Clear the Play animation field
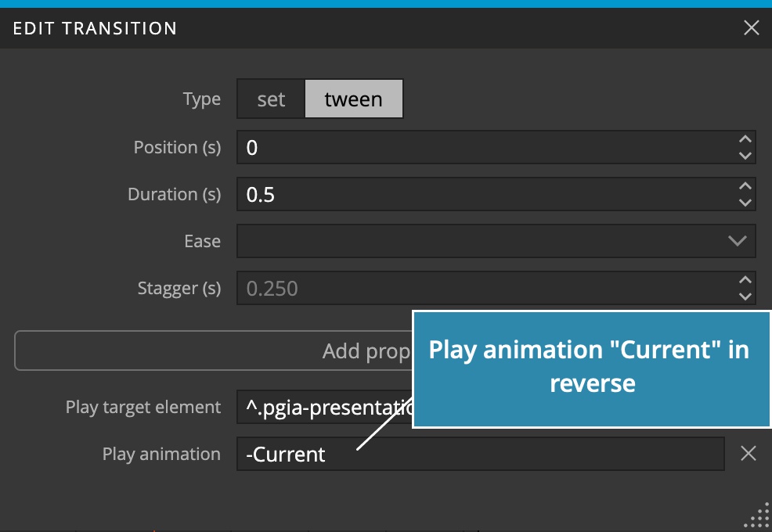Screen dimensions: 772x532 point(748,453)
